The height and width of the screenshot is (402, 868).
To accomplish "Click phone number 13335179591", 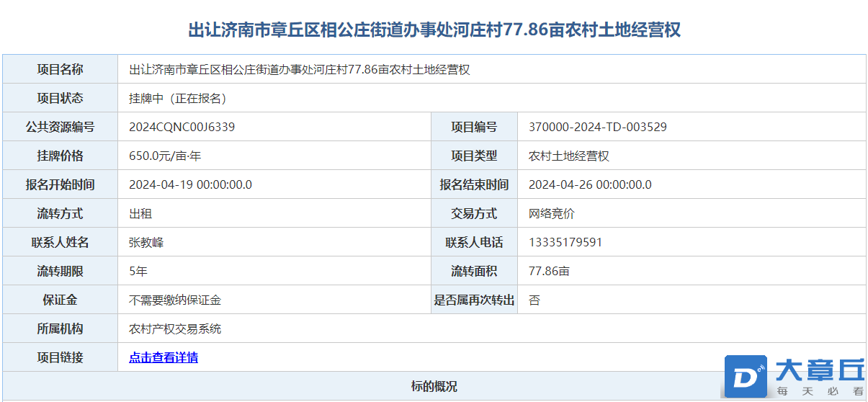I will point(565,242).
